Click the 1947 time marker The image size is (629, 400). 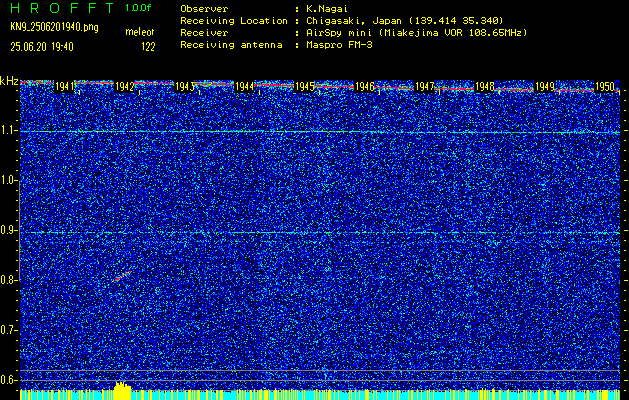[424, 86]
